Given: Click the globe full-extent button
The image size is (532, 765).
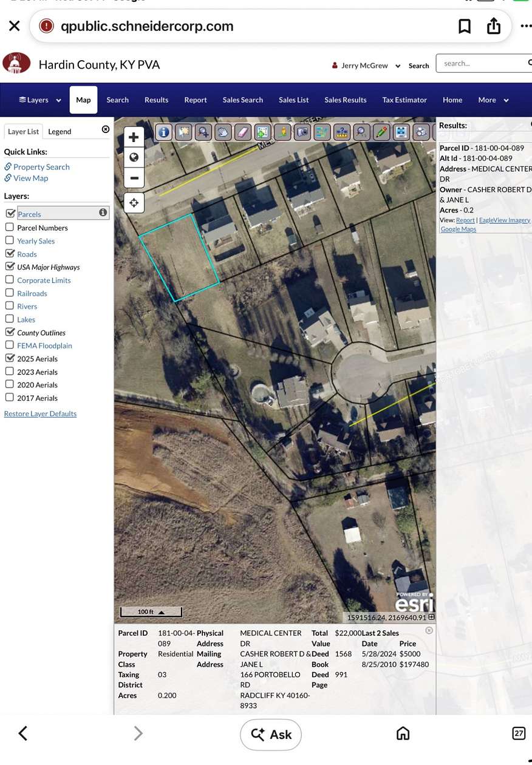Looking at the screenshot, I should click(x=134, y=157).
